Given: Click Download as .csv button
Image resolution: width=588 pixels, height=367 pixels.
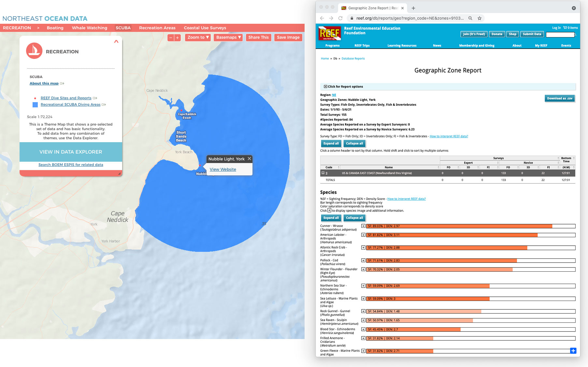Looking at the screenshot, I should pos(560,98).
